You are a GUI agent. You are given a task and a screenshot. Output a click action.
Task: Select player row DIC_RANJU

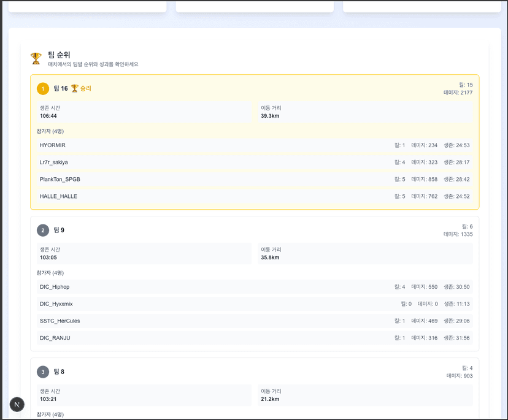(55, 338)
